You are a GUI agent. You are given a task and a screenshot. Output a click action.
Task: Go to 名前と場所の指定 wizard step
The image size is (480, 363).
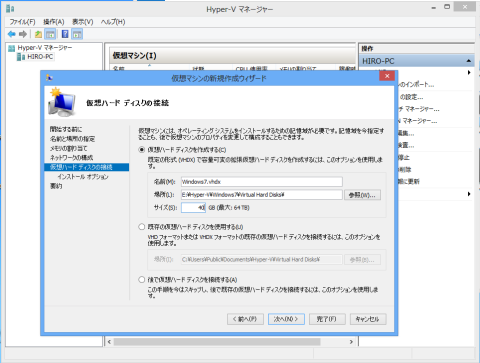click(x=72, y=139)
